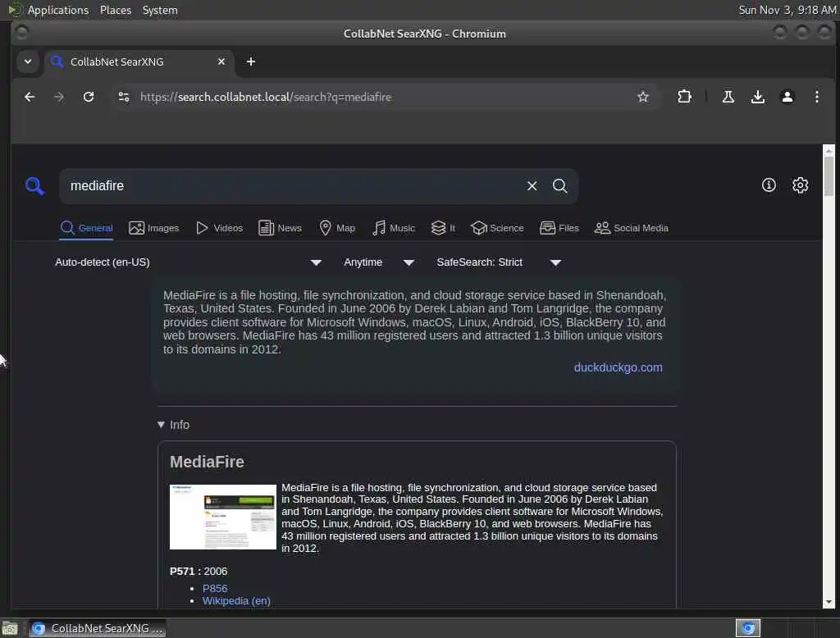Switch to the Music category
The height and width of the screenshot is (638, 840).
pos(394,228)
